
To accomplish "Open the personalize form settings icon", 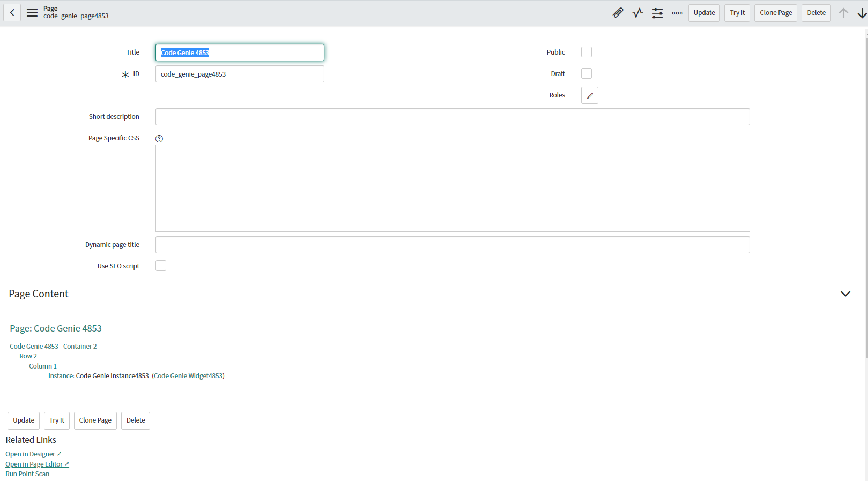I will point(657,13).
